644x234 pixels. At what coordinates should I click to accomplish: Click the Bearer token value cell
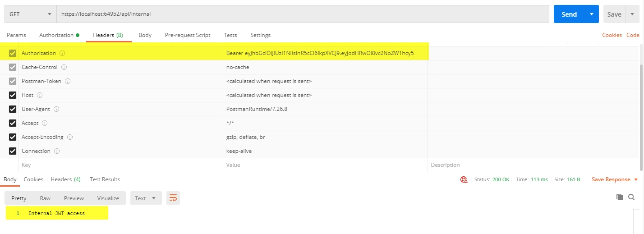click(x=325, y=53)
